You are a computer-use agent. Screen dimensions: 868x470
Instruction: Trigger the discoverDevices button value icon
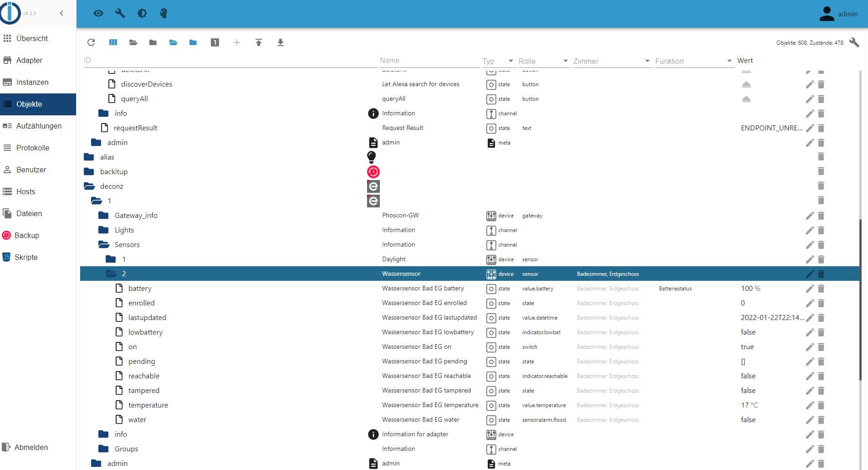746,84
